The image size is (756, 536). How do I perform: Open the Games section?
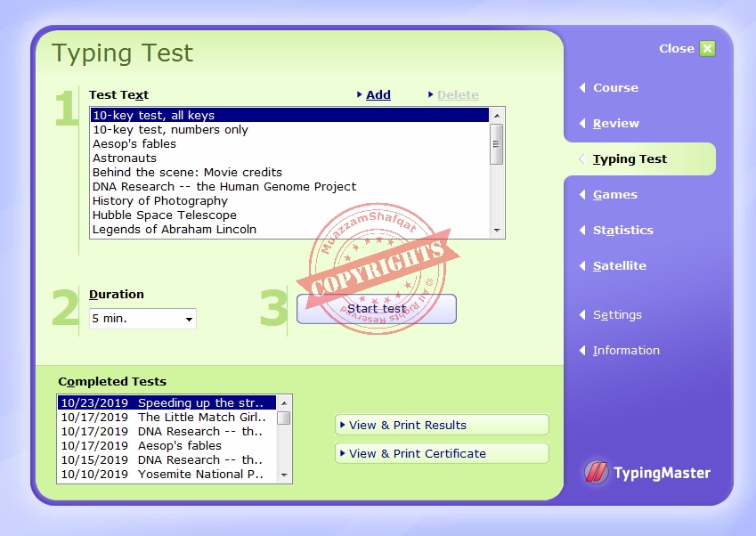click(613, 194)
